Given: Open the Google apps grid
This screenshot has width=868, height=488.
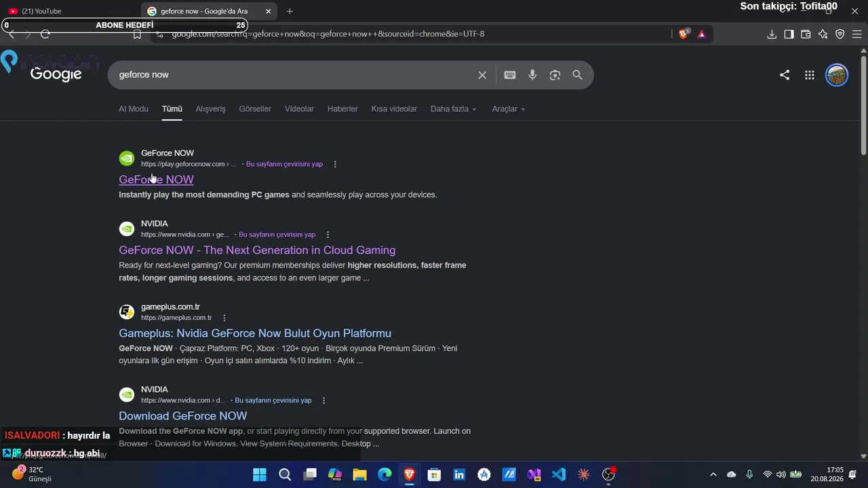Looking at the screenshot, I should (x=810, y=75).
